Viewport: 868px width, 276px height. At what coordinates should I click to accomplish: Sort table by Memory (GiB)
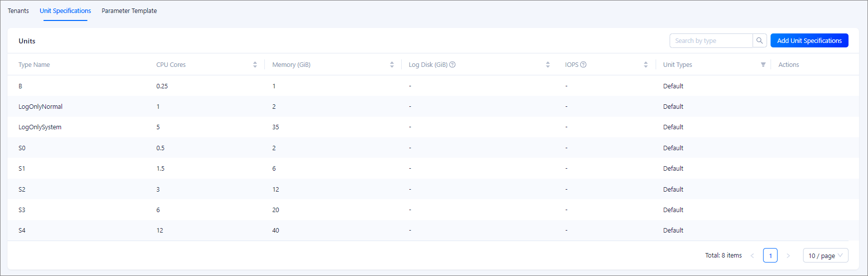(392, 65)
